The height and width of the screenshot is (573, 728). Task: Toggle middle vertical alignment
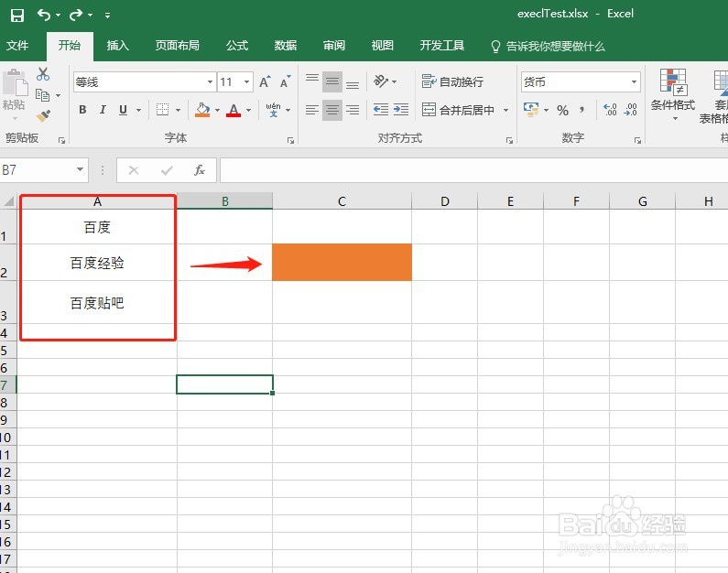click(332, 81)
